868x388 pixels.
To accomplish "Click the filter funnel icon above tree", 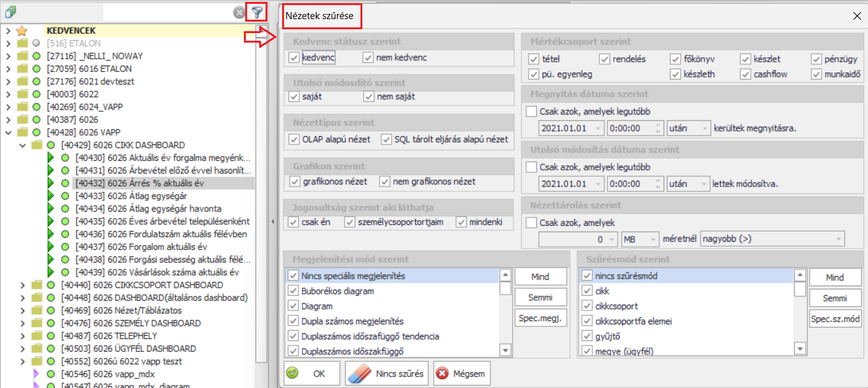I will [x=256, y=12].
